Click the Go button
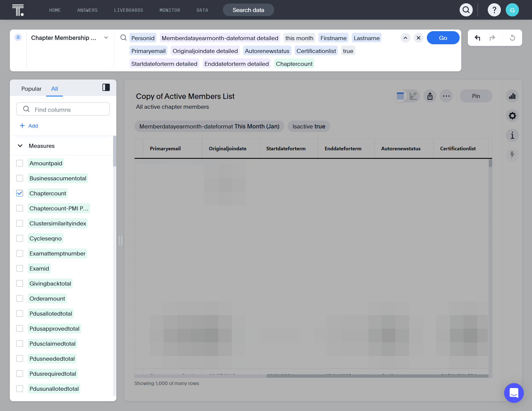This screenshot has height=411, width=532. [x=443, y=38]
